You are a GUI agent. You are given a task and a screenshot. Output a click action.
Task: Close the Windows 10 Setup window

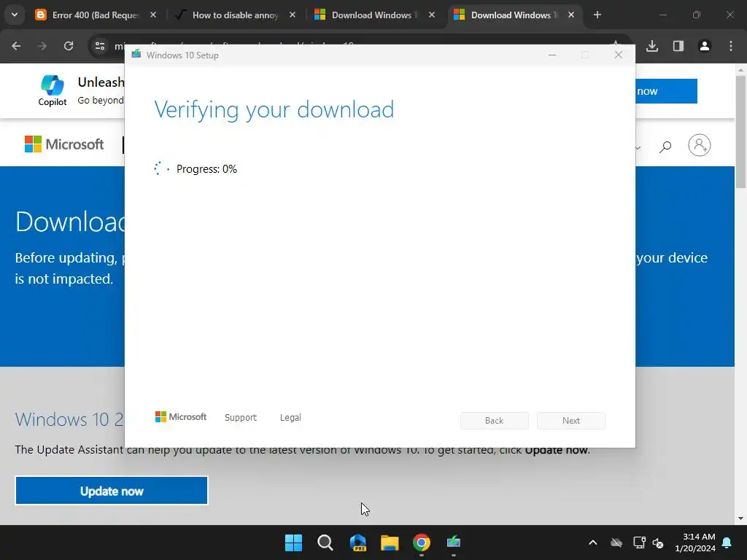pyautogui.click(x=619, y=55)
